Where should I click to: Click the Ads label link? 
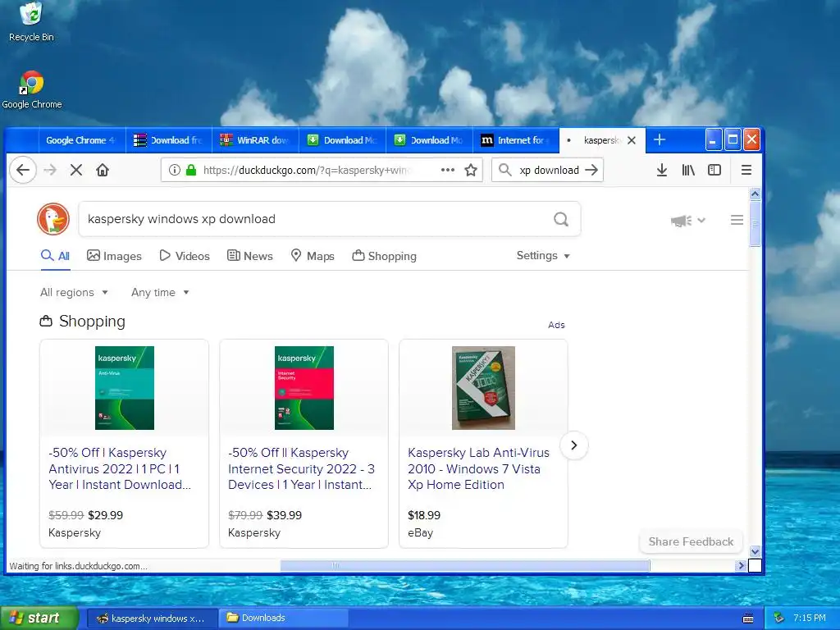click(x=556, y=325)
